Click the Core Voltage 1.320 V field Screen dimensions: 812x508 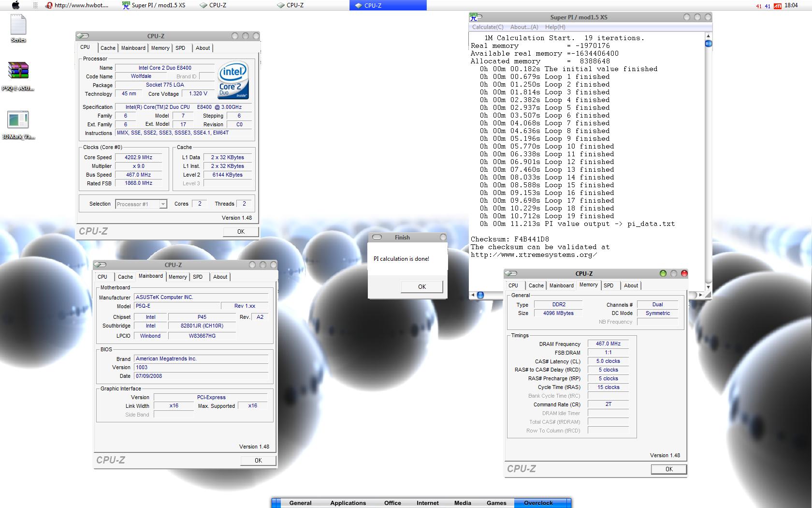pyautogui.click(x=198, y=94)
